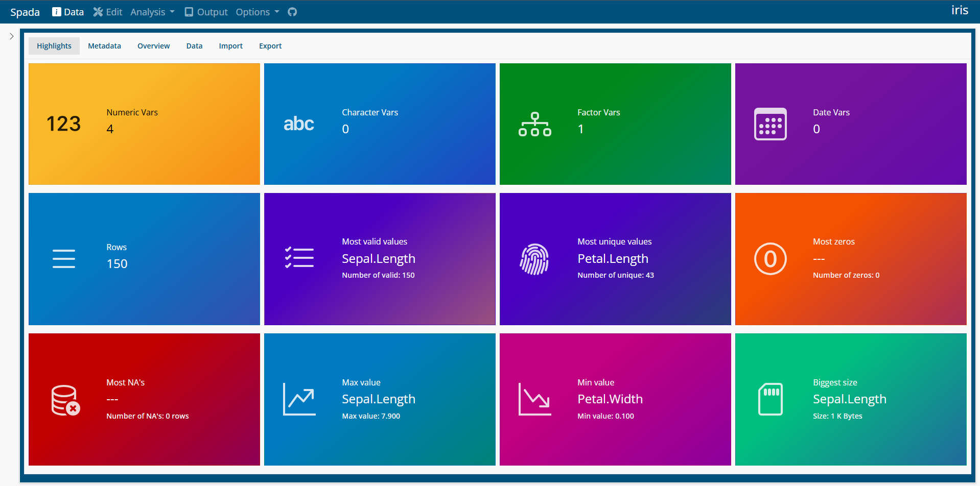This screenshot has height=486, width=980.
Task: Open the Analysis dropdown menu
Action: (x=152, y=12)
